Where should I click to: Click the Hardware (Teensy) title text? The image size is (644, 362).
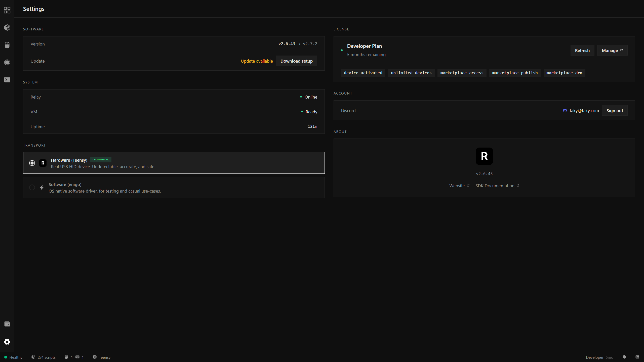point(69,160)
